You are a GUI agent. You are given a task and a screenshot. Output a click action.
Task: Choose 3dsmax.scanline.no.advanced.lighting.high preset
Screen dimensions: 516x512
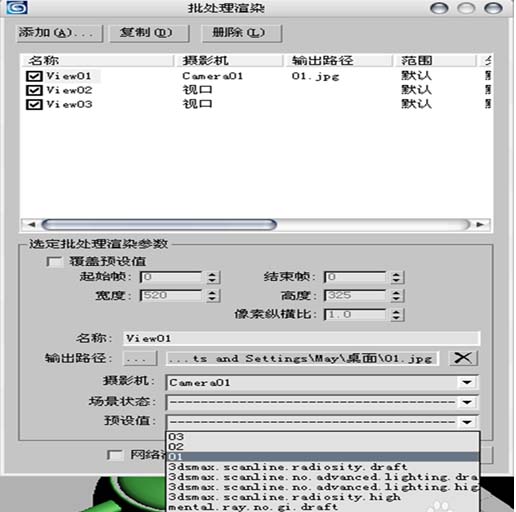pos(323,487)
